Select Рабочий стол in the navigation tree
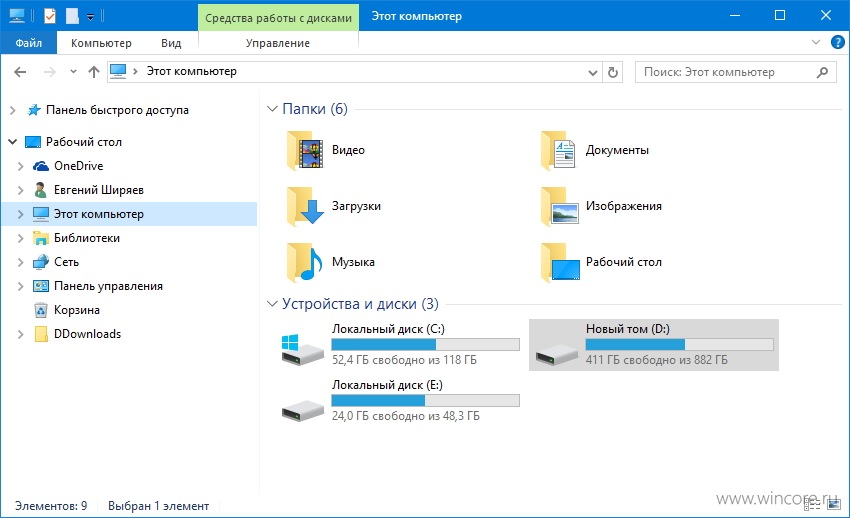The width and height of the screenshot is (850, 518). (x=83, y=142)
